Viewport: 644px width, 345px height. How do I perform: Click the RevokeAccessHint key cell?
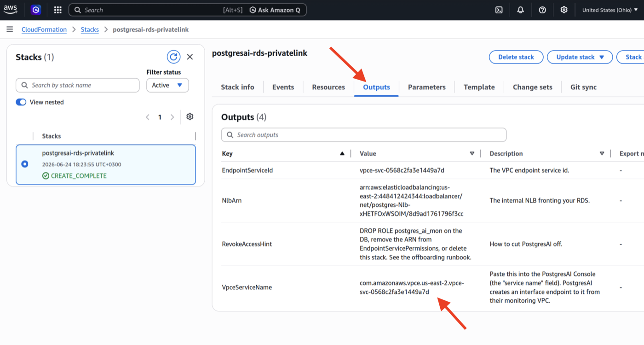247,244
